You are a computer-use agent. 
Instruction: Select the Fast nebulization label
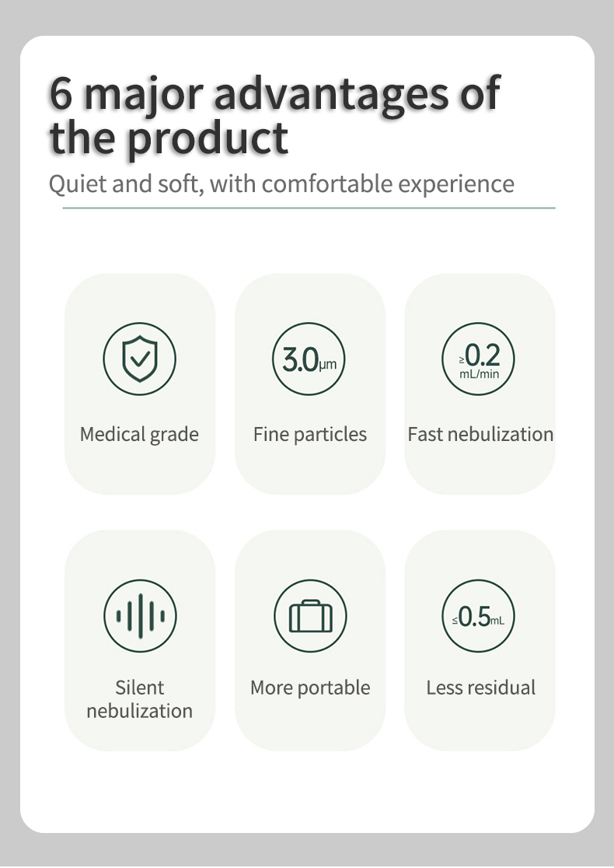click(480, 435)
